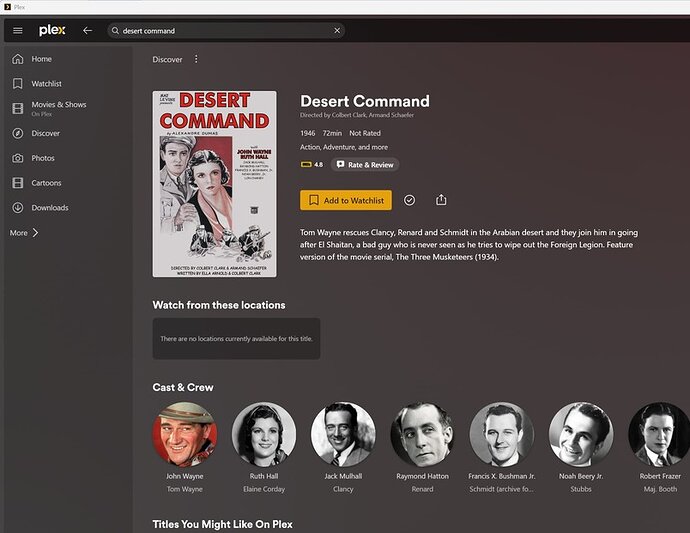
Task: Open John Wayne's cast photo
Action: coord(185,434)
